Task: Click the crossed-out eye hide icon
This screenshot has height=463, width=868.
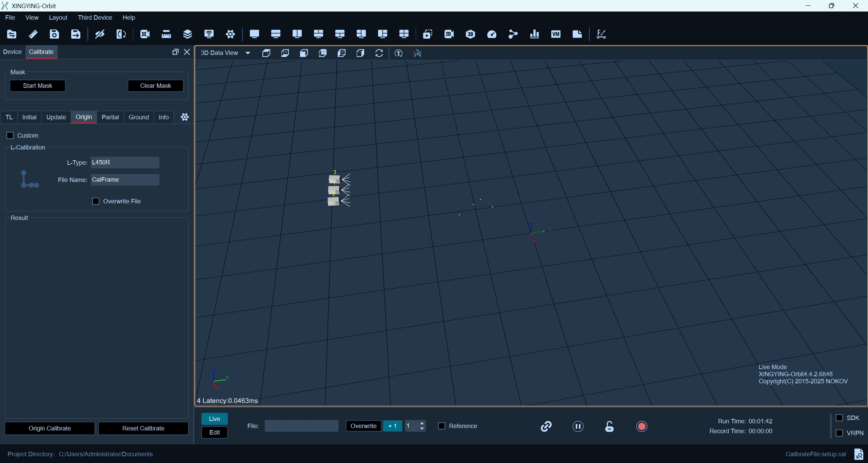Action: (x=100, y=34)
